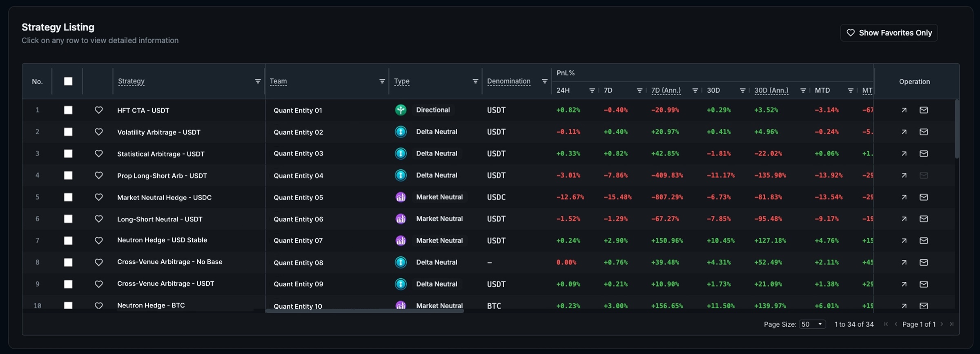Image resolution: width=980 pixels, height=354 pixels.
Task: Check the box for Cross-Venue Arbitrage - No Base
Action: 68,262
